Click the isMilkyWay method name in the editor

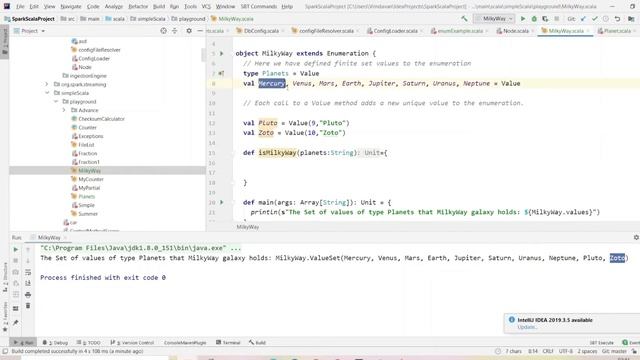pyautogui.click(x=277, y=153)
